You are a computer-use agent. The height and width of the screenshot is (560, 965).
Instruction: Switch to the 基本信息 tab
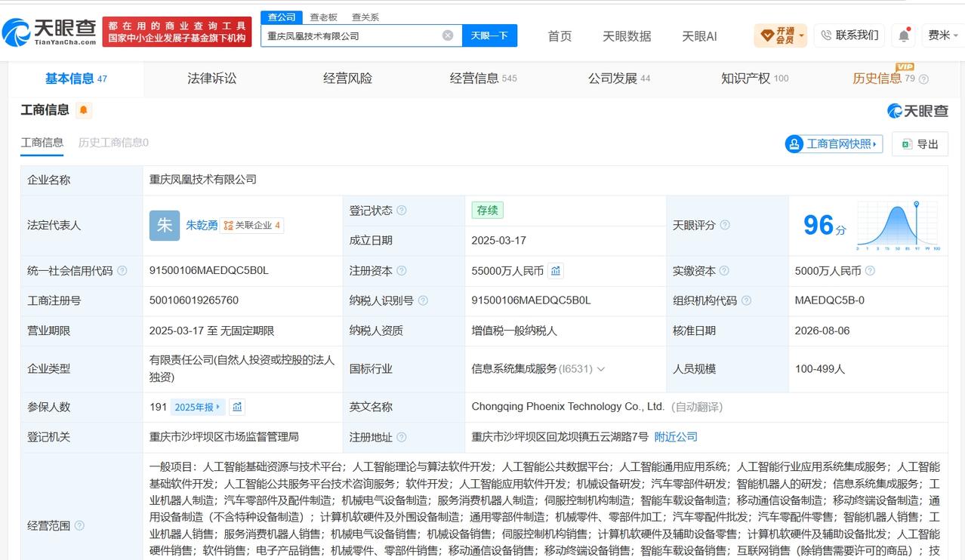[76, 78]
